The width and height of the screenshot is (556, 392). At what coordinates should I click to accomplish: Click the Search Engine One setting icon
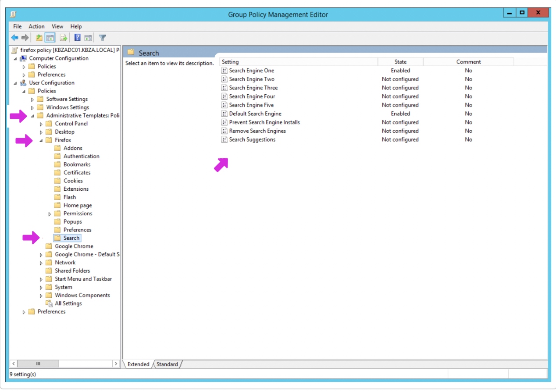click(x=225, y=71)
